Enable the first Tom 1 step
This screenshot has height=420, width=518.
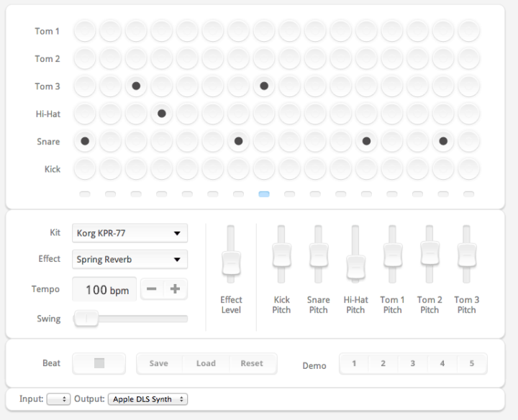(x=85, y=31)
